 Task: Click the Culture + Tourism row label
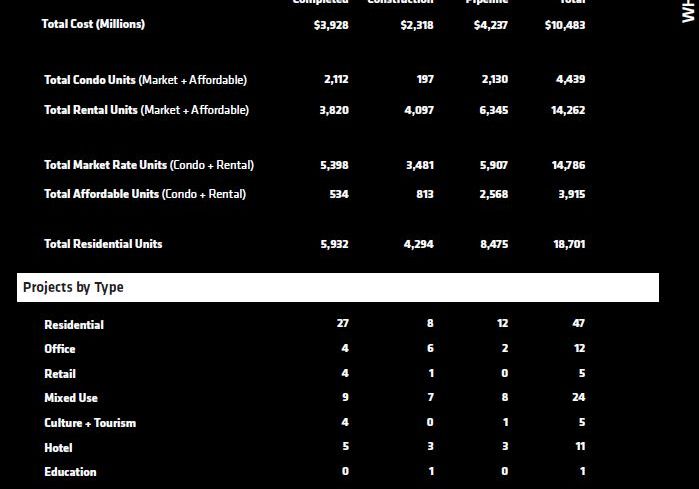click(90, 423)
